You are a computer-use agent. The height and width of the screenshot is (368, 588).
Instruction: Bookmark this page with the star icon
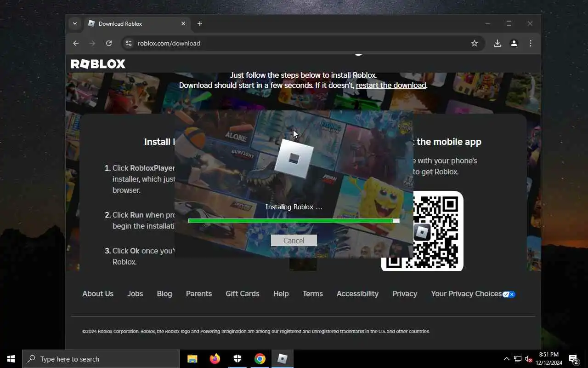click(x=475, y=43)
